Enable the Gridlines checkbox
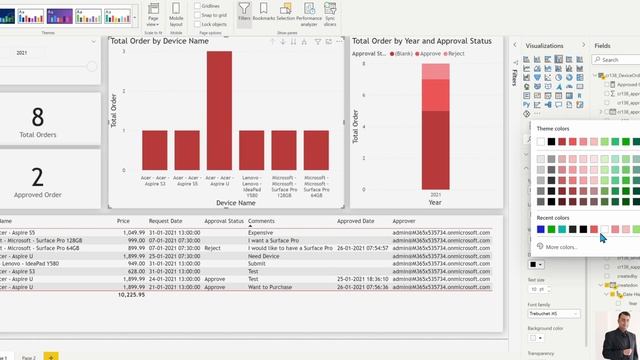Image resolution: width=640 pixels, height=360 pixels. pos(197,6)
